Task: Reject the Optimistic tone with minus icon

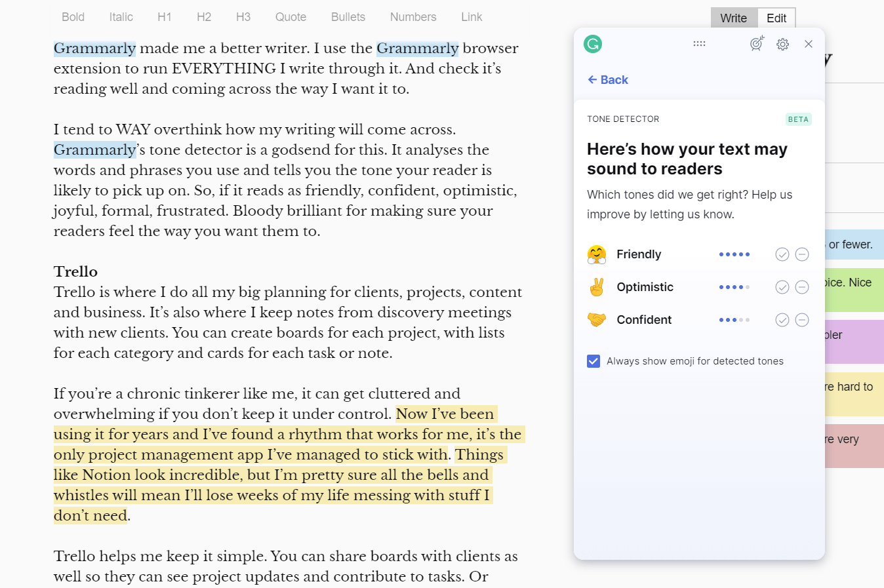Action: tap(802, 287)
